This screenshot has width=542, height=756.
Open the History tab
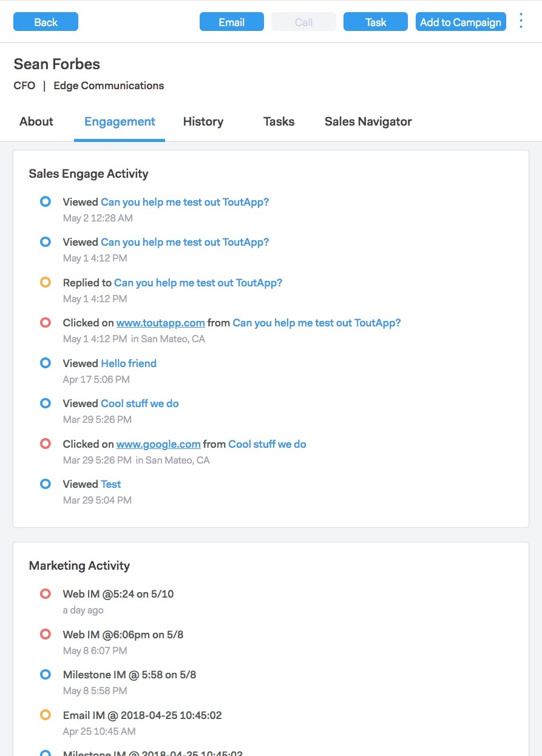tap(203, 121)
